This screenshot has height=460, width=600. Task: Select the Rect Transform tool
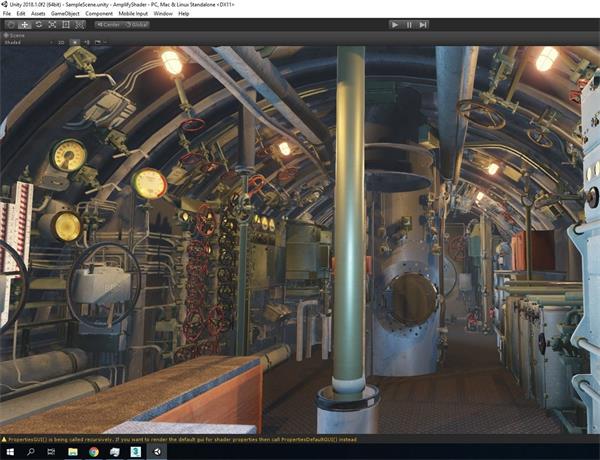pyautogui.click(x=64, y=24)
